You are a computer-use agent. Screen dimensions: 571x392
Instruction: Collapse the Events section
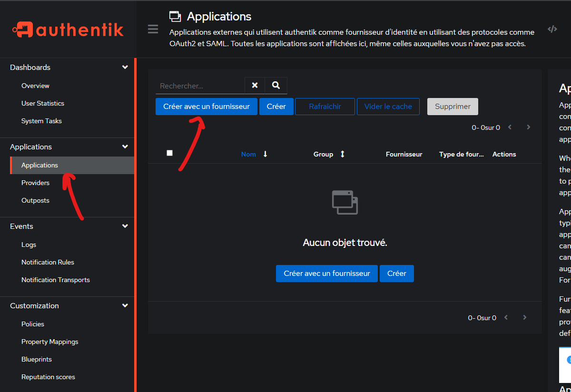click(x=125, y=226)
